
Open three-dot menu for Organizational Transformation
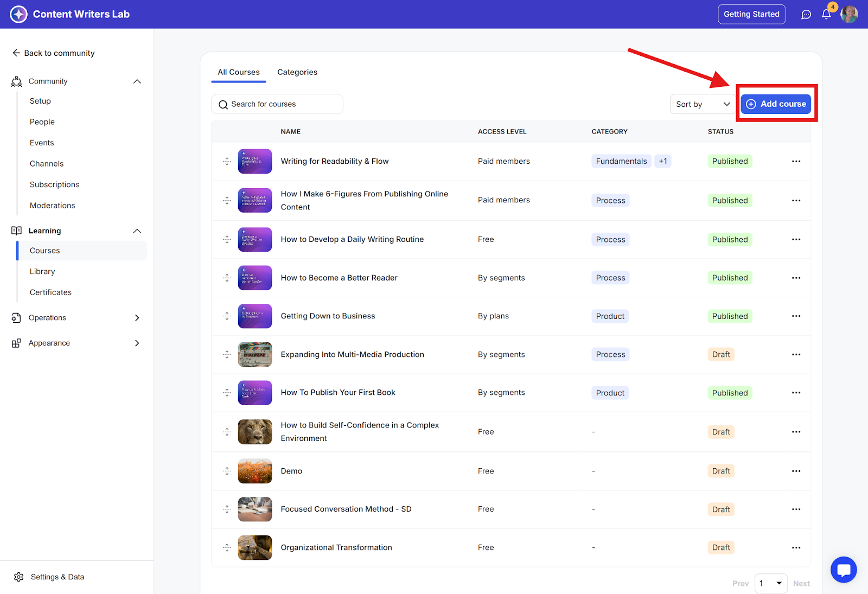(x=796, y=547)
